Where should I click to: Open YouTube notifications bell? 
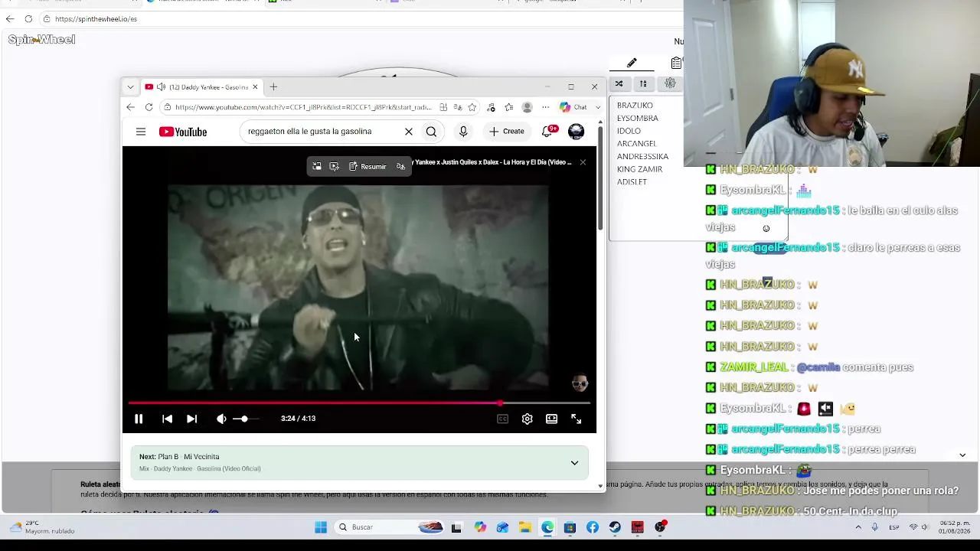click(547, 132)
